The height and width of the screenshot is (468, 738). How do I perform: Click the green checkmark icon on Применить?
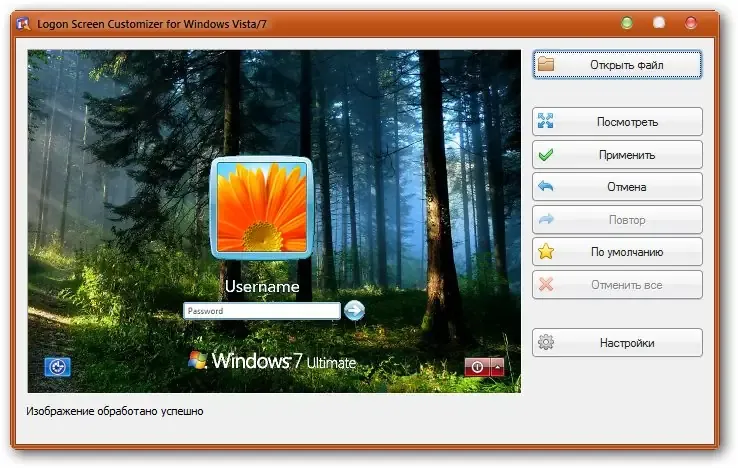pos(545,154)
